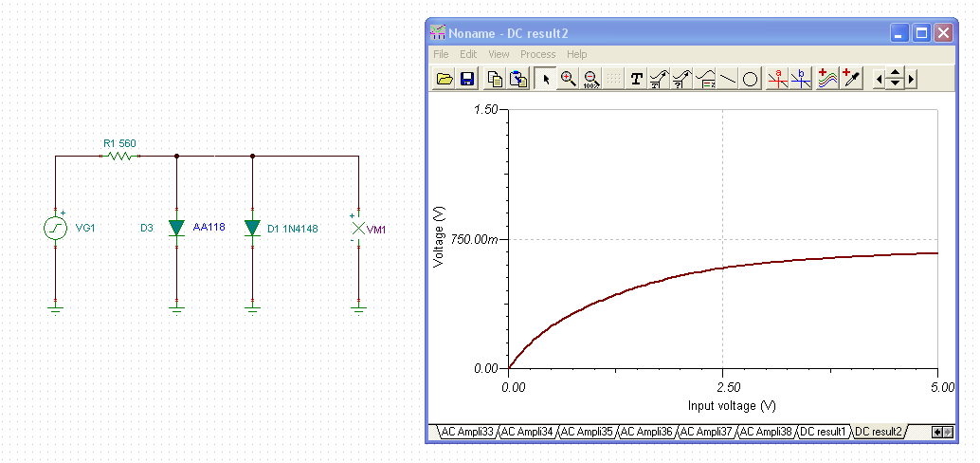Toggle the grid dots icon
Image resolution: width=980 pixels, height=463 pixels.
click(614, 79)
